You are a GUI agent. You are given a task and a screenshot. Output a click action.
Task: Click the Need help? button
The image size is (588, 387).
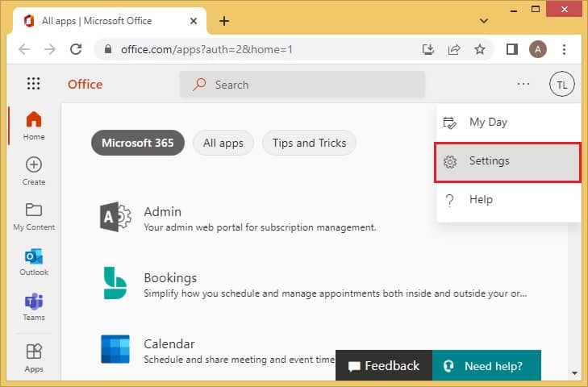486,365
